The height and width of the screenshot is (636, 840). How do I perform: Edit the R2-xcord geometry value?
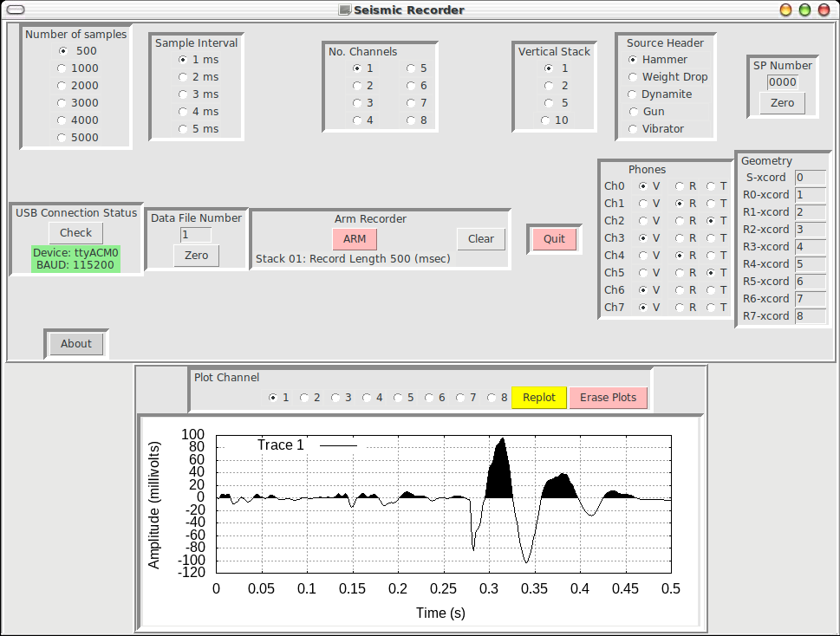[811, 229]
